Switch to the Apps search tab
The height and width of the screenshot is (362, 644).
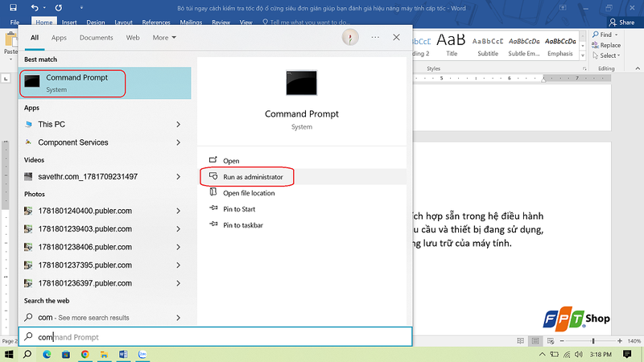(x=59, y=37)
